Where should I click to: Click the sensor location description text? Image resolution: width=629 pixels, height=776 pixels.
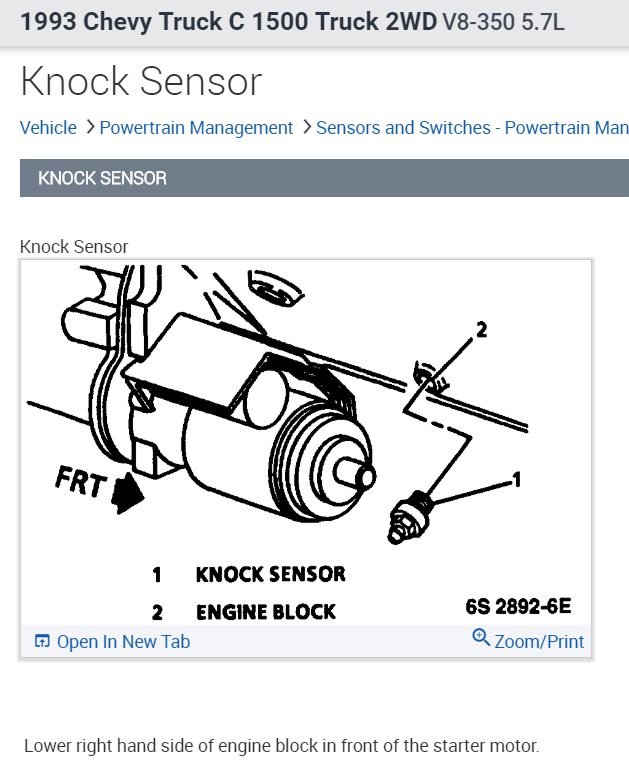pos(281,746)
